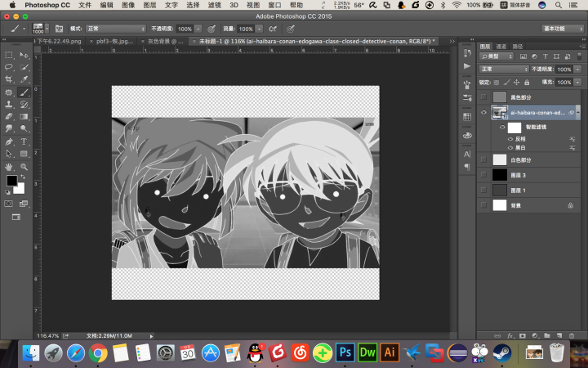The image size is (588, 368).
Task: Show the 图层 1 layer
Action: (483, 190)
